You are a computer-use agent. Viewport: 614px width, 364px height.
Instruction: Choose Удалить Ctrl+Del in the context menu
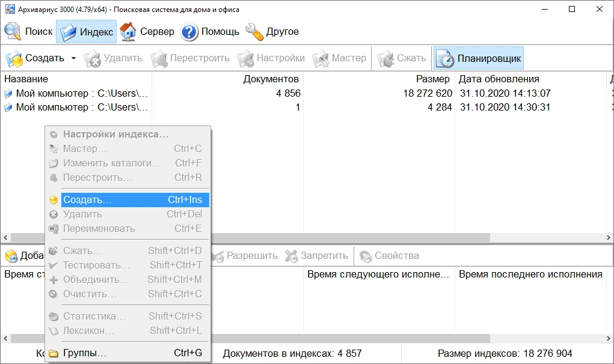(x=127, y=214)
